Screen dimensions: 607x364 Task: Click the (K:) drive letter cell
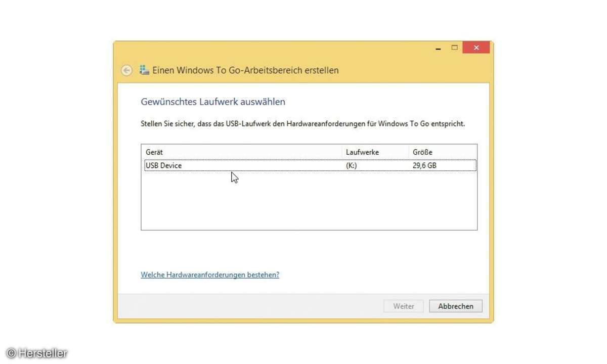click(x=351, y=165)
